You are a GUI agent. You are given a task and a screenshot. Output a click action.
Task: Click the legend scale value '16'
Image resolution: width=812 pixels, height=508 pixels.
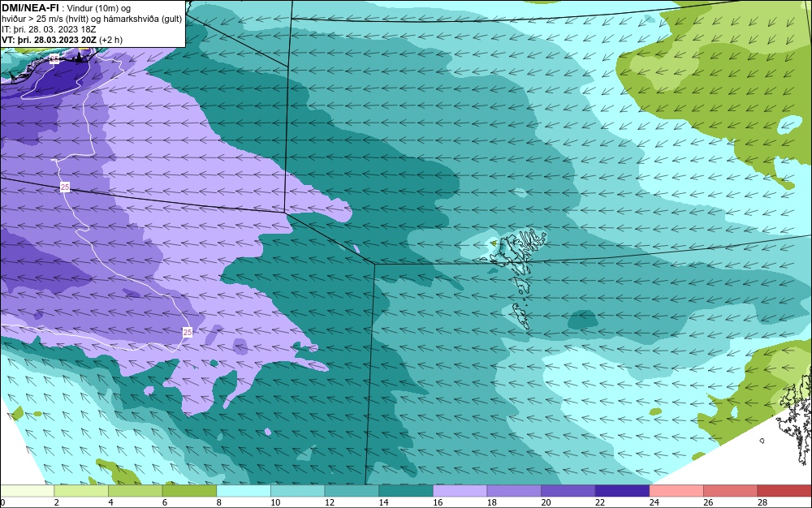point(438,502)
